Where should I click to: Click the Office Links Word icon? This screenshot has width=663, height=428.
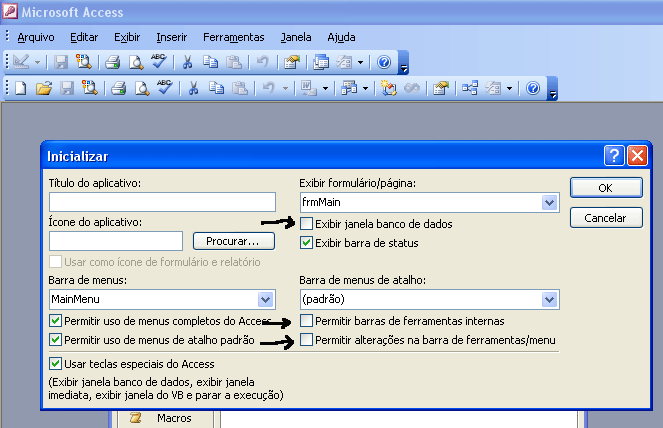coord(308,88)
